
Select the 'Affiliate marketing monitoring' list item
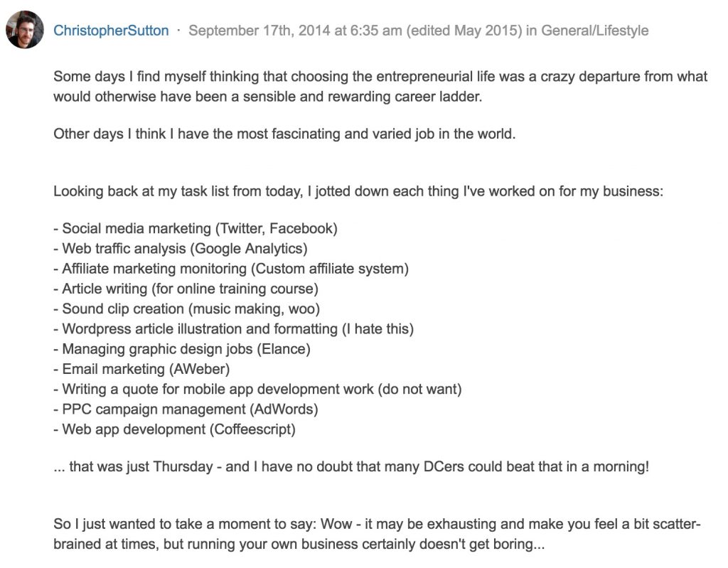coord(231,269)
